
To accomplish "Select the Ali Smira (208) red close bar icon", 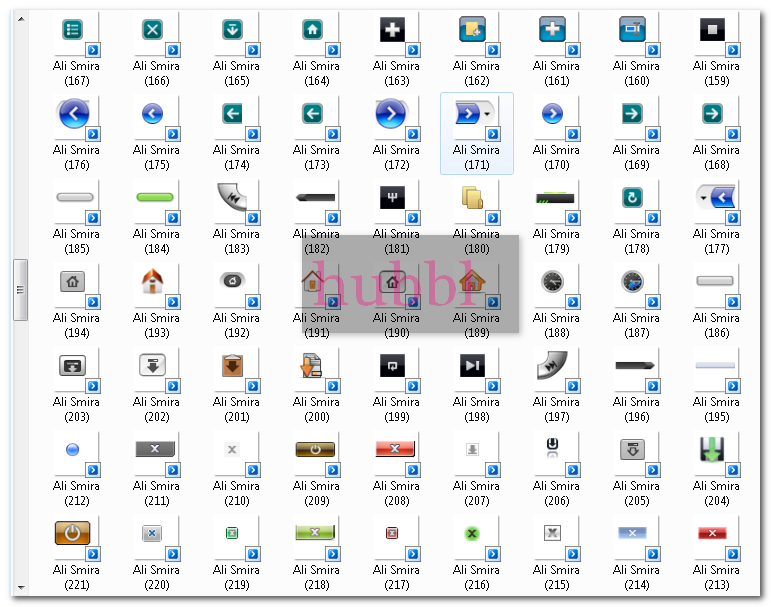I will point(395,449).
